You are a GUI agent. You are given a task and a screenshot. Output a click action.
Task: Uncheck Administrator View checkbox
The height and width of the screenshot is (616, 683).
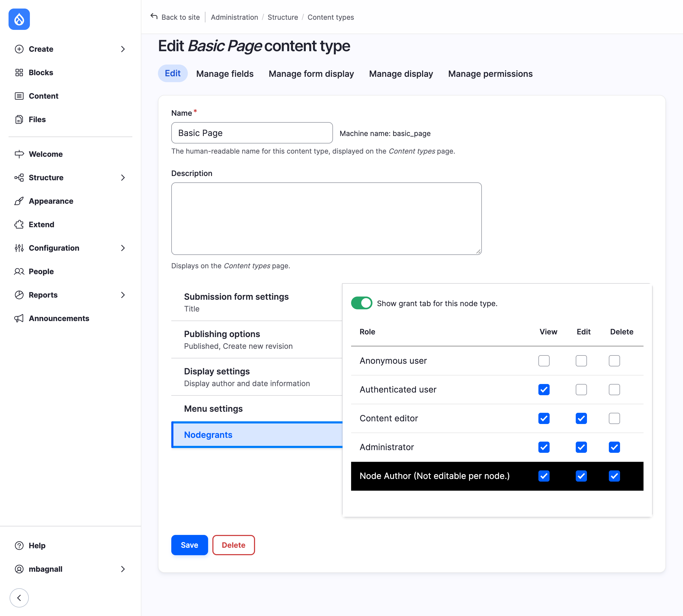(x=544, y=447)
